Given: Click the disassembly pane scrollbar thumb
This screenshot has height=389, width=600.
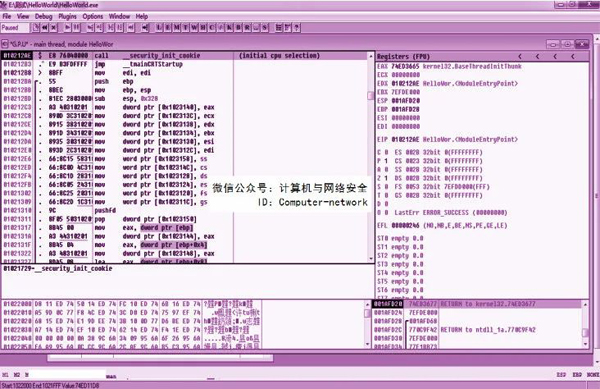Looking at the screenshot, I should point(370,96).
